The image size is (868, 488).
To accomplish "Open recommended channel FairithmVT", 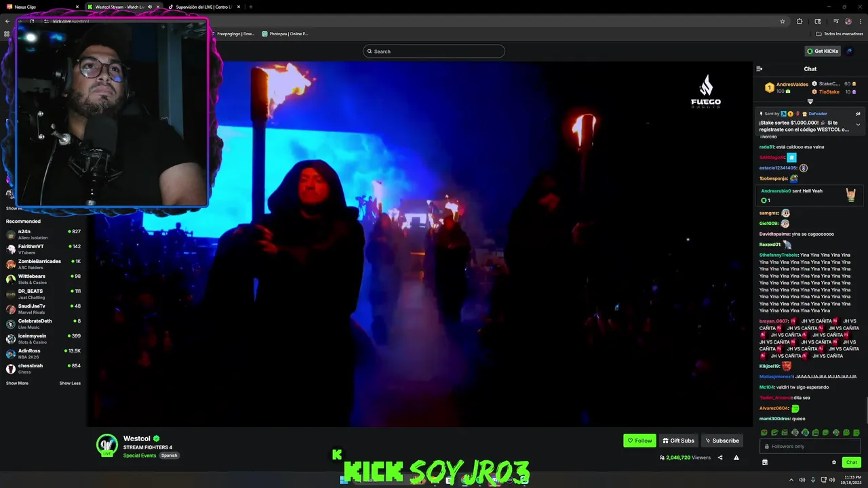I will [x=43, y=249].
